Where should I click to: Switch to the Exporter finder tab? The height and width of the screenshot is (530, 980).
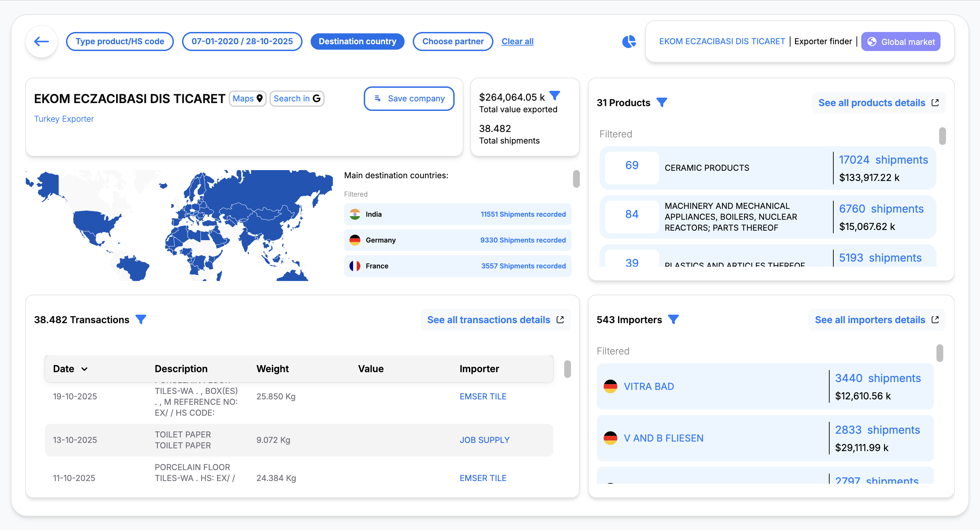click(822, 42)
